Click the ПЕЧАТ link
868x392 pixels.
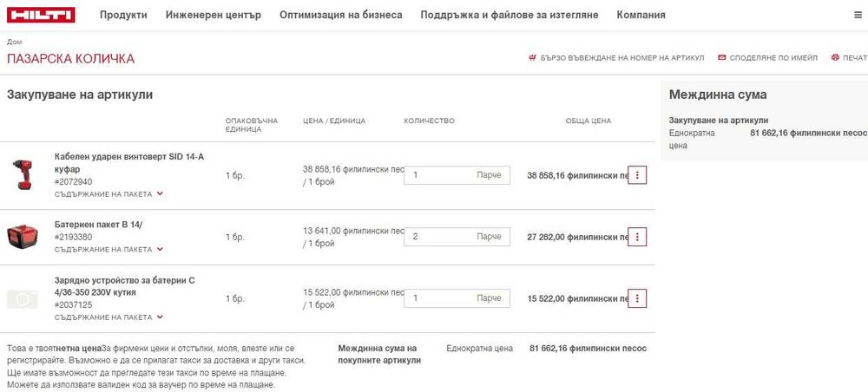pos(855,58)
